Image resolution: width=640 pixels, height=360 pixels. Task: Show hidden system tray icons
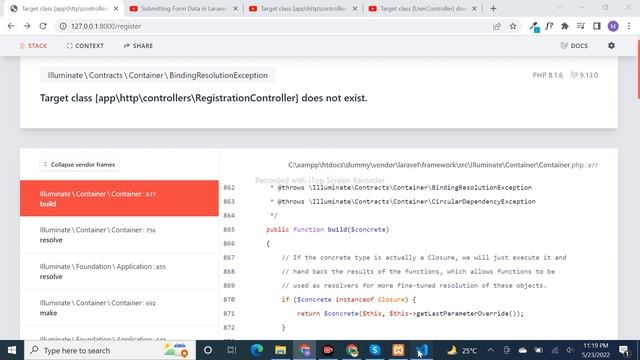pos(491,350)
